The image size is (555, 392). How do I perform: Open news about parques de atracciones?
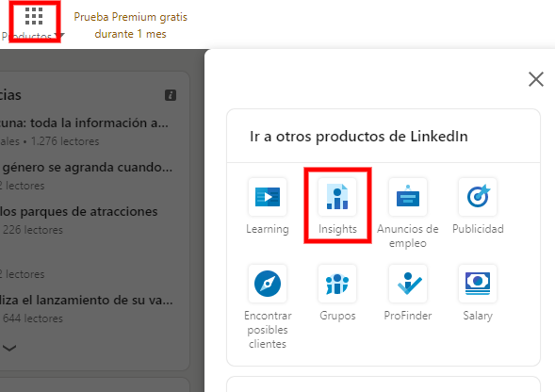point(78,211)
